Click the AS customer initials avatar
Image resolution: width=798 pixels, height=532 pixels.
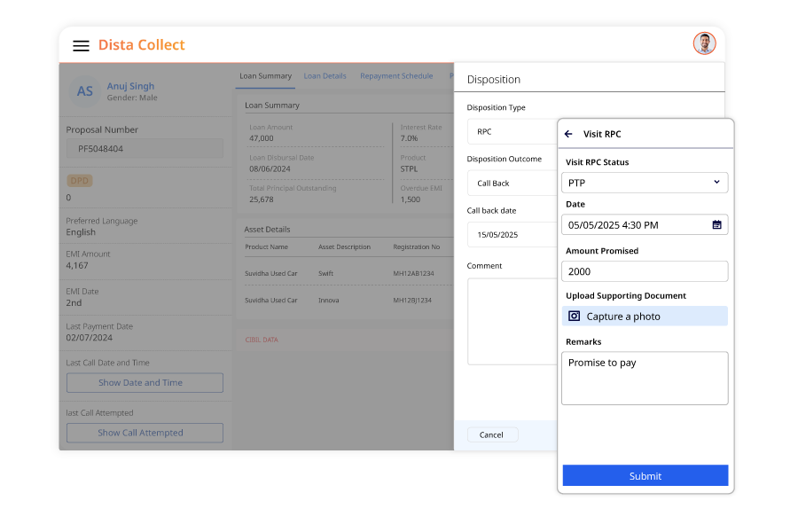[x=84, y=91]
